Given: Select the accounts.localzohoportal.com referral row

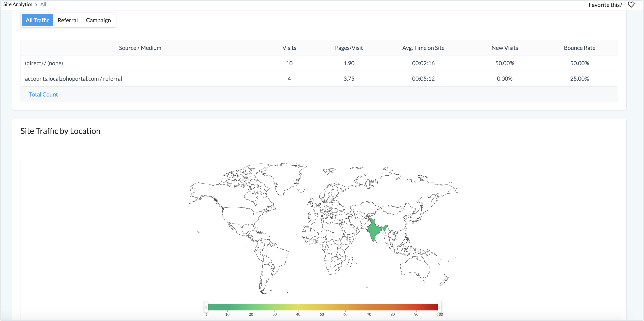Looking at the screenshot, I should [x=73, y=79].
